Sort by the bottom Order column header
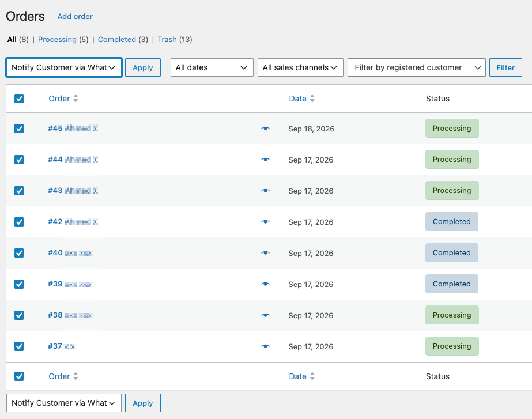The image size is (532, 419). pyautogui.click(x=59, y=376)
